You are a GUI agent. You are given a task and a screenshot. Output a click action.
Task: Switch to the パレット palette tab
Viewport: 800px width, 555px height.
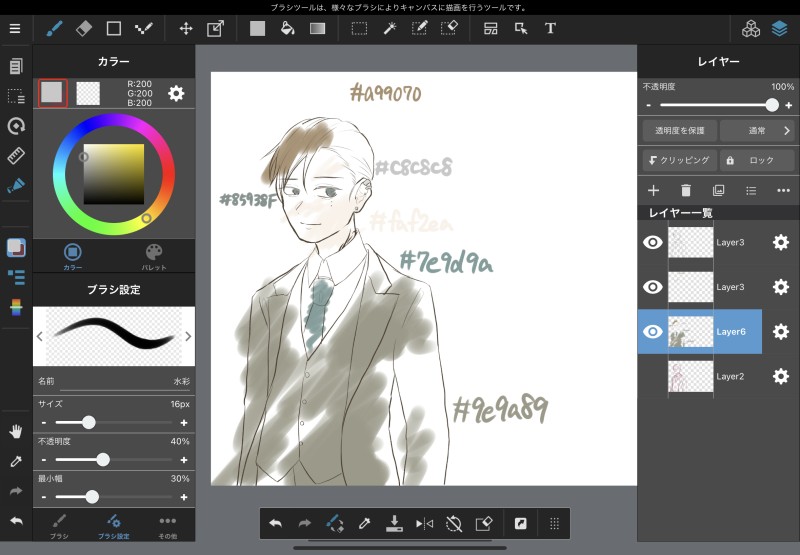point(154,257)
